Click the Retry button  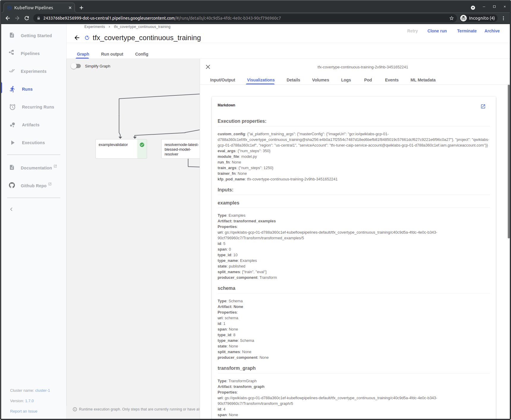click(412, 31)
